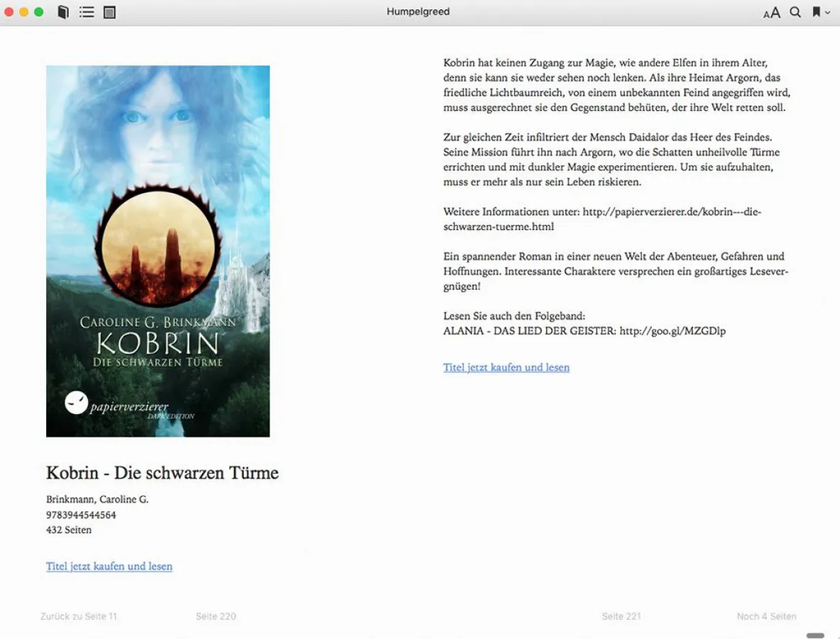
Task: Show the table of contents
Action: point(87,11)
